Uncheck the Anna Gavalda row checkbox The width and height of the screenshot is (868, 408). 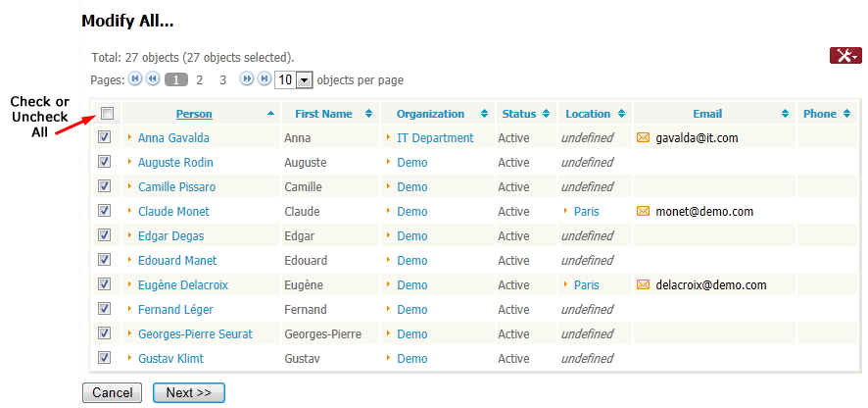pos(105,138)
